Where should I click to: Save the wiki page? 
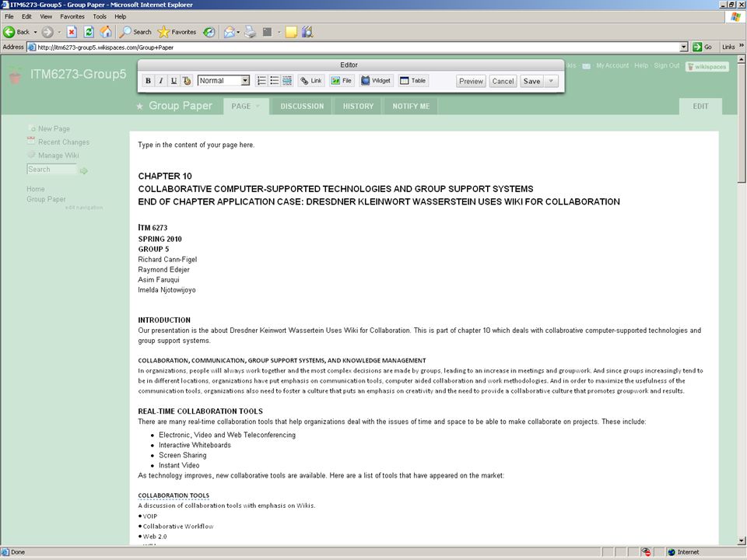click(531, 81)
